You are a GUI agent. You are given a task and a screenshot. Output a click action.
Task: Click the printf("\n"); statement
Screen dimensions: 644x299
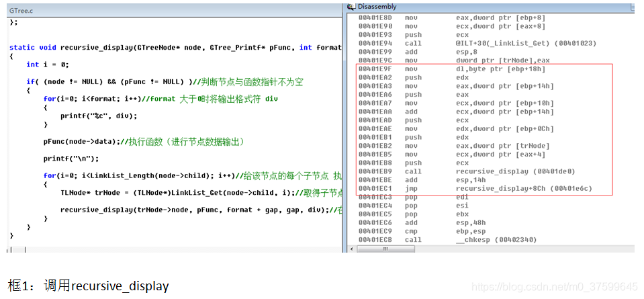coord(71,159)
